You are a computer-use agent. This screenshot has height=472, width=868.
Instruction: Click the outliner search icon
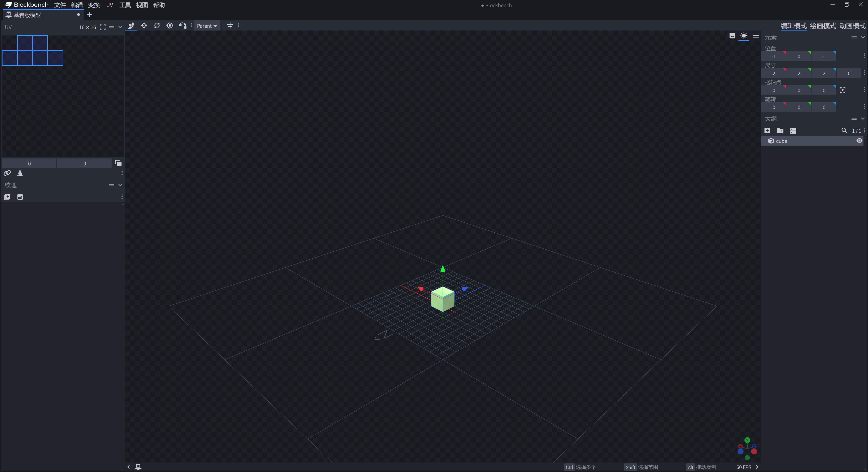click(x=844, y=130)
